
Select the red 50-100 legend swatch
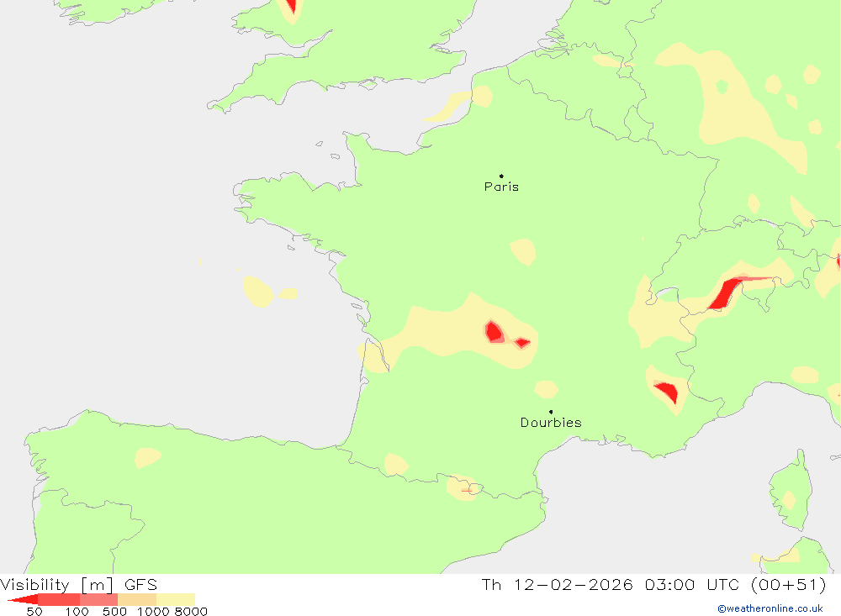pyautogui.click(x=59, y=599)
